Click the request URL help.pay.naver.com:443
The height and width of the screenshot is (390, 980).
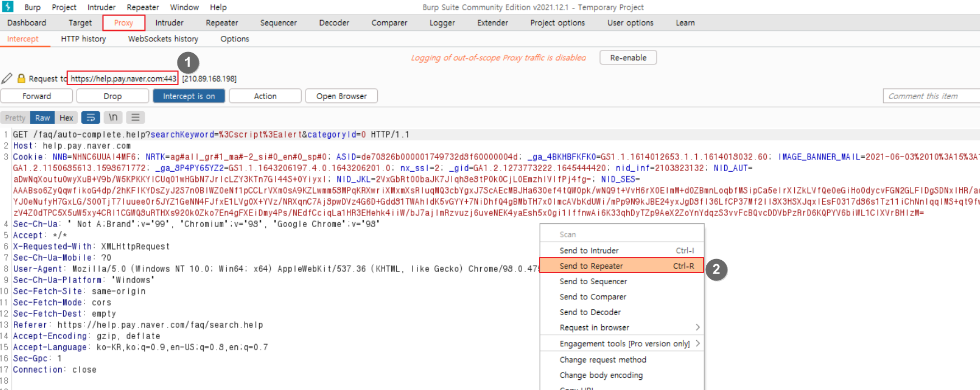pyautogui.click(x=123, y=79)
